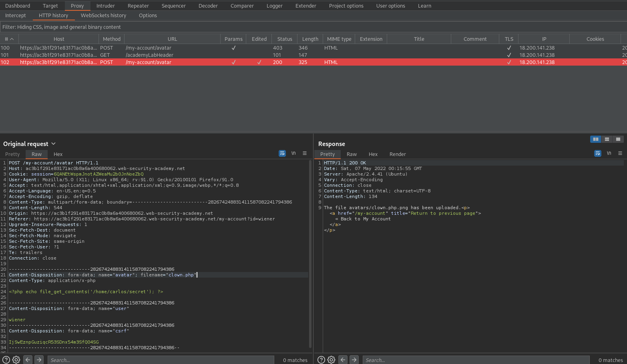
Task: Open the Extender tab
Action: pos(306,6)
